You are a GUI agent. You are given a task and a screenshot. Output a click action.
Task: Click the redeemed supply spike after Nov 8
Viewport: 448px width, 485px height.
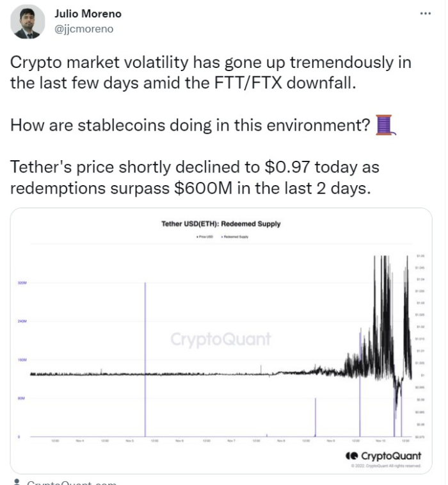pos(316,417)
